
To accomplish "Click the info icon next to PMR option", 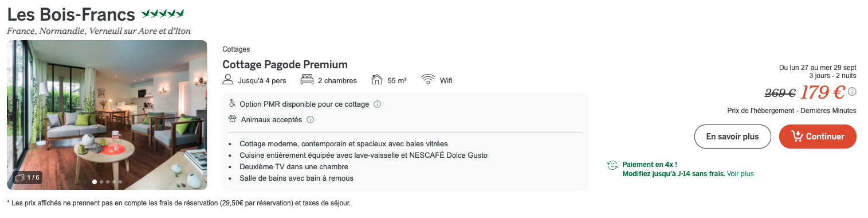I will click(x=377, y=104).
